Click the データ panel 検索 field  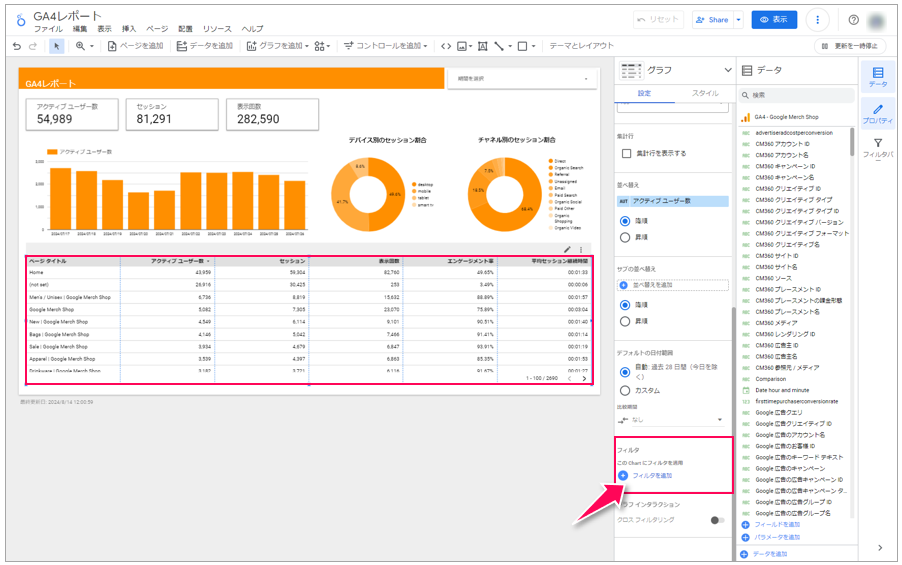pos(796,95)
